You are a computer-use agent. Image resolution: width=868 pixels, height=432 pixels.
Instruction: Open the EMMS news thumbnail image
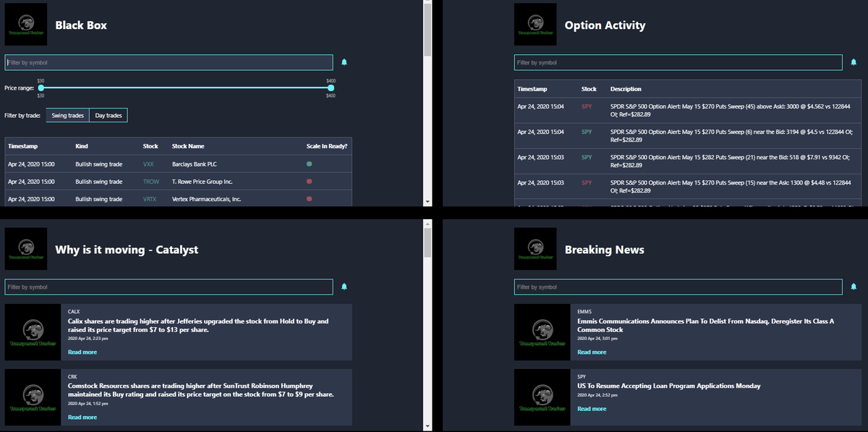point(542,332)
